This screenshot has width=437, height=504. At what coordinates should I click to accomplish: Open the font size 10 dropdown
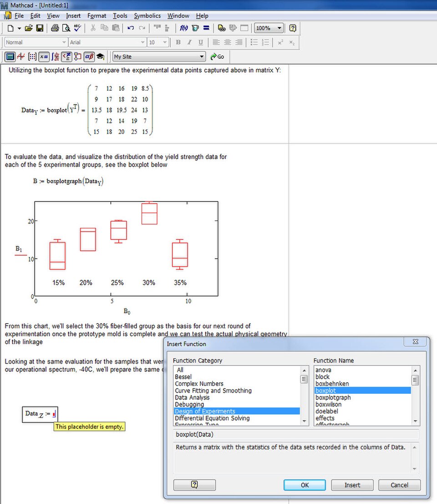165,42
